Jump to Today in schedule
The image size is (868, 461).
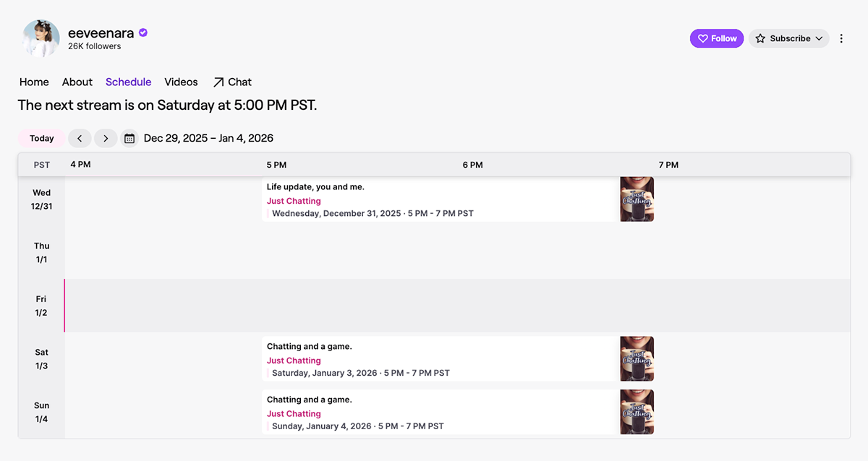[x=42, y=138]
